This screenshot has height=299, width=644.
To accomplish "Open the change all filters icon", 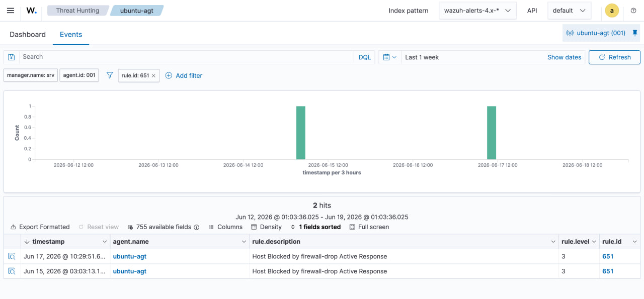I will (x=110, y=75).
